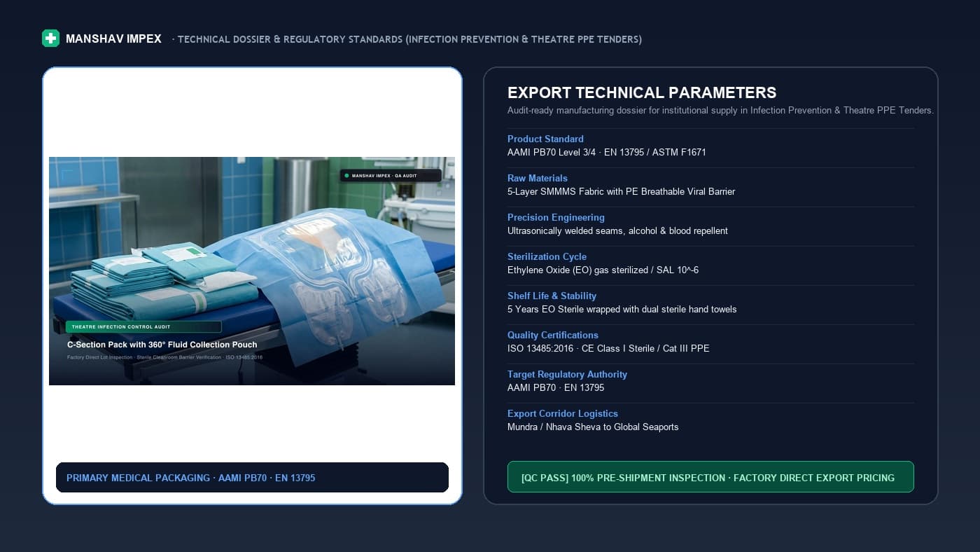The width and height of the screenshot is (980, 552).
Task: Select the Export Corridor Logistics heading
Action: [563, 413]
